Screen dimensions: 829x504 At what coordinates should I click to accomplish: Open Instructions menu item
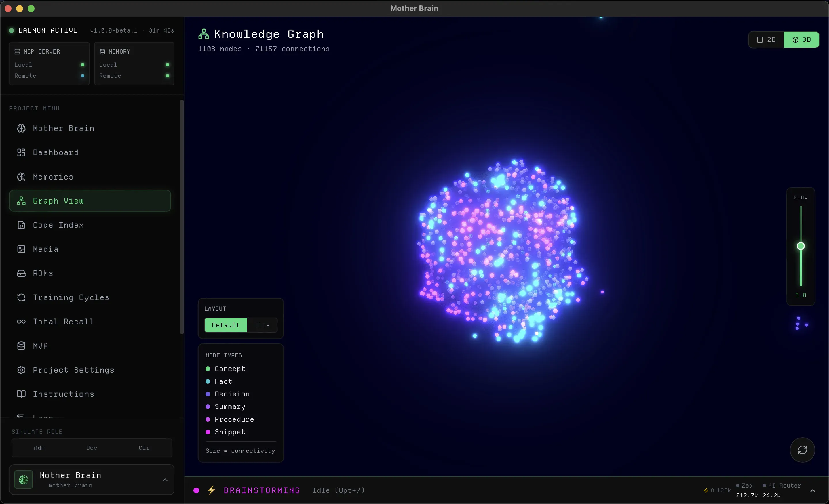pos(90,394)
